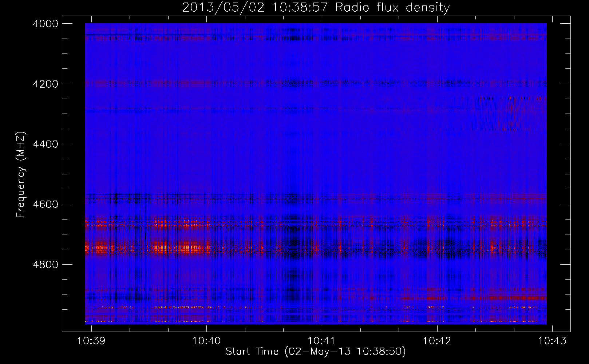Click the plot title '2013/05/02 10:38:57 Radio flux density'
Viewport: 589px width, 364px height.
click(316, 7)
